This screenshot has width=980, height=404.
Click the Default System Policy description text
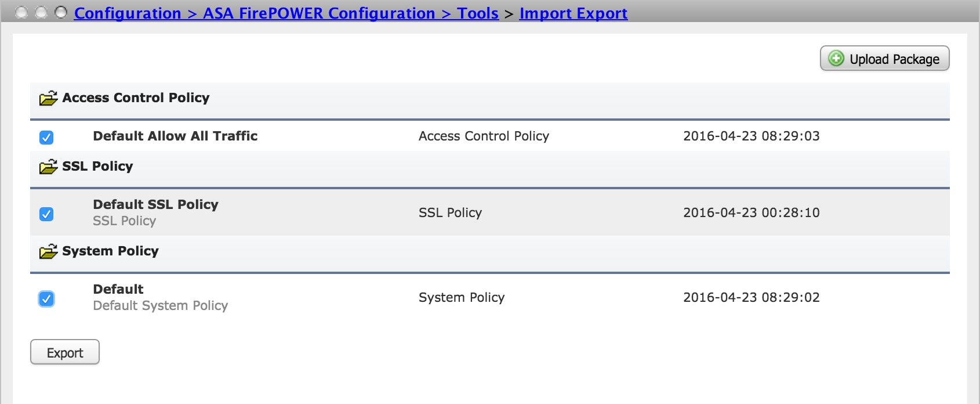point(161,305)
